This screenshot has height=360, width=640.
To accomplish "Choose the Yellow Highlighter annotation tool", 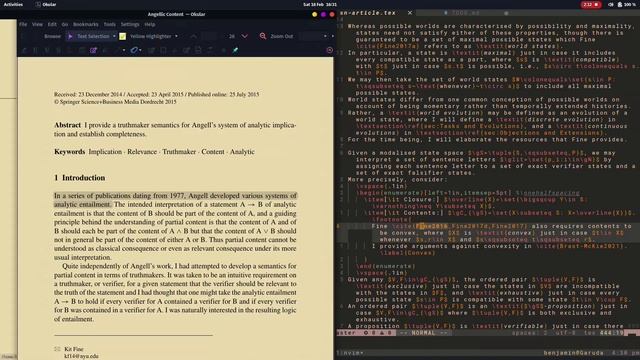I will pyautogui.click(x=150, y=36).
